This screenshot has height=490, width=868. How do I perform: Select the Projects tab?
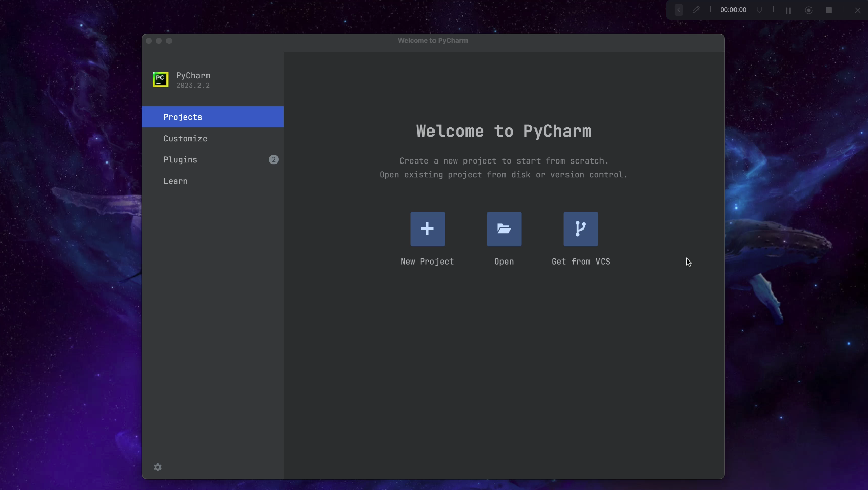click(213, 117)
